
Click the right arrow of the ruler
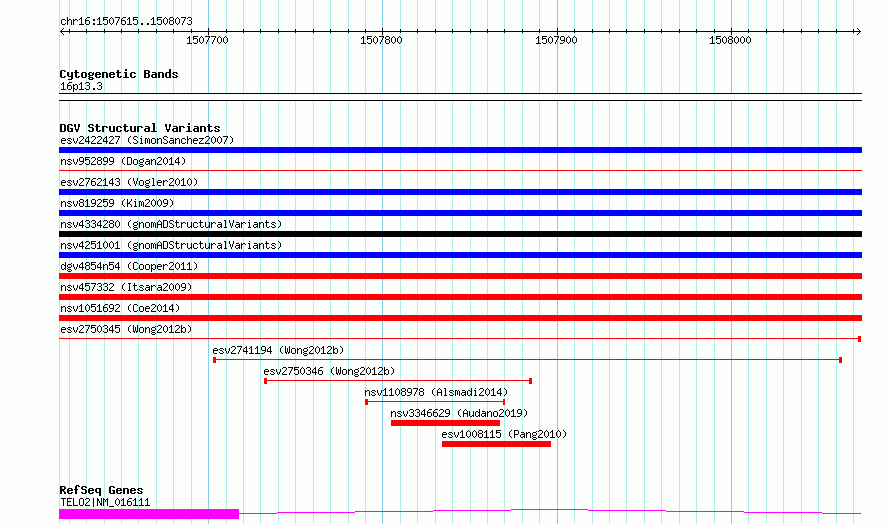[x=858, y=31]
